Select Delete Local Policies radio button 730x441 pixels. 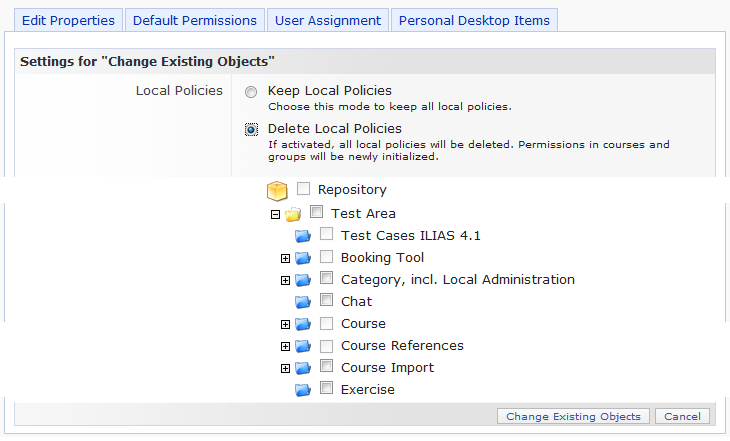pos(251,129)
